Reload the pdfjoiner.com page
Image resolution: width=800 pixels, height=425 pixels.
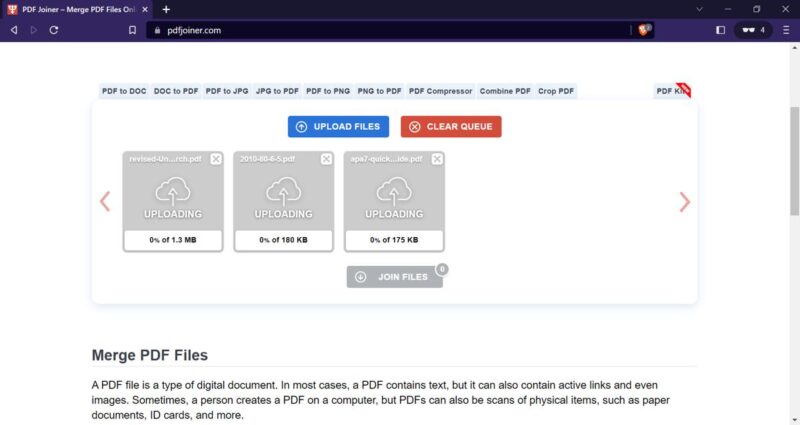[x=54, y=30]
